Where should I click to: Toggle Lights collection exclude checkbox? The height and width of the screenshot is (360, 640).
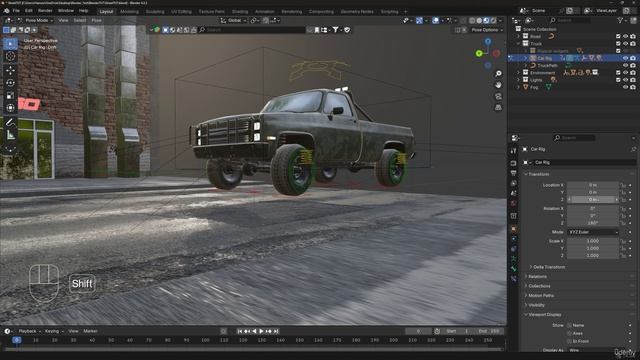tap(618, 80)
